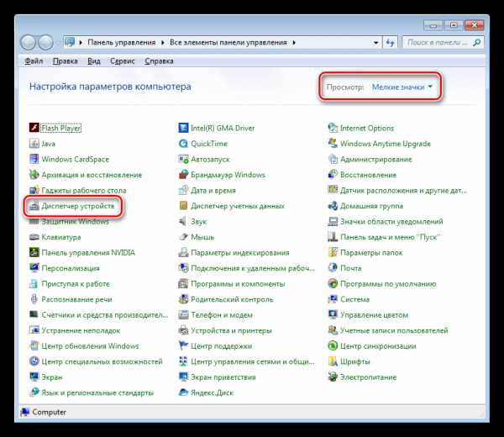Open Архивация и восстановление link
504x437 pixels.
pos(92,175)
